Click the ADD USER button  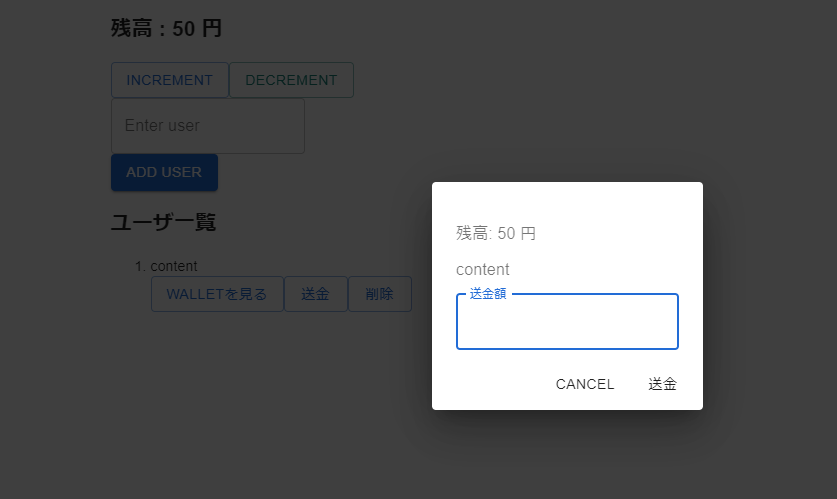164,172
